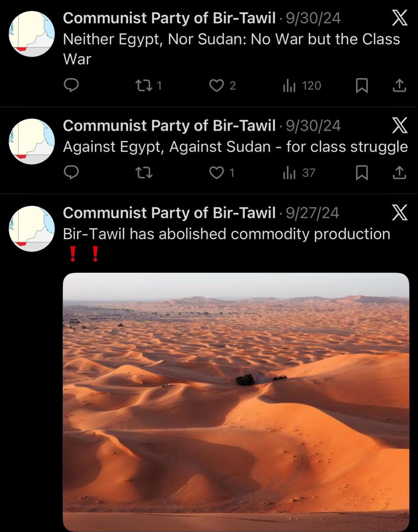
Task: Open the account name on the 9/27/24 tweet
Action: pos(169,213)
